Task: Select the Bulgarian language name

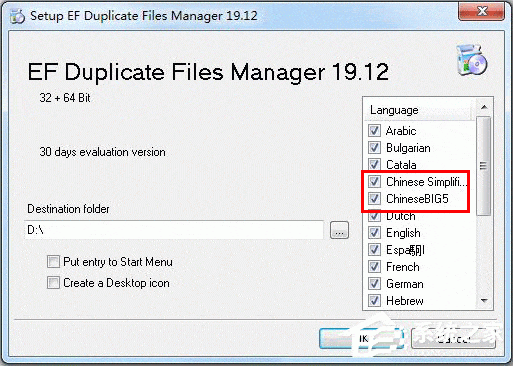Action: click(408, 148)
